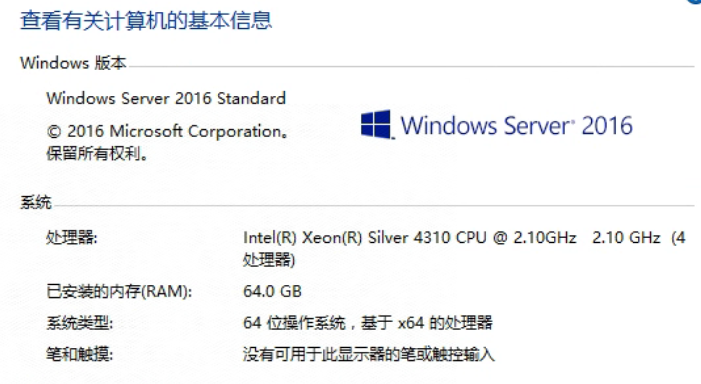Viewport: 701px width, 384px height.
Task: Click the 保留所有权利 rights reserved text
Action: 97,154
